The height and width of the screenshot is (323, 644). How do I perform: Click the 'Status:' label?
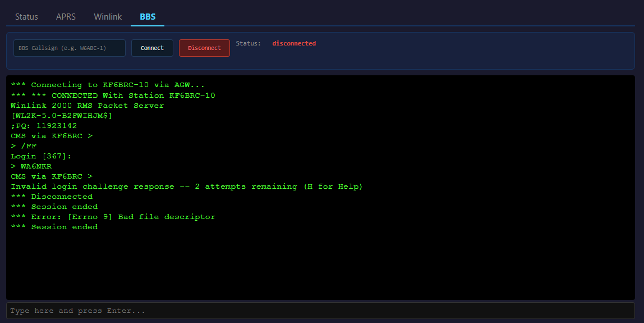point(248,43)
